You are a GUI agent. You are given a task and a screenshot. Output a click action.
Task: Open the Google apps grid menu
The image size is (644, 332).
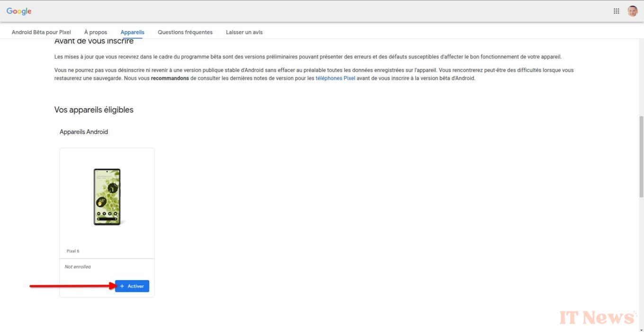point(617,11)
